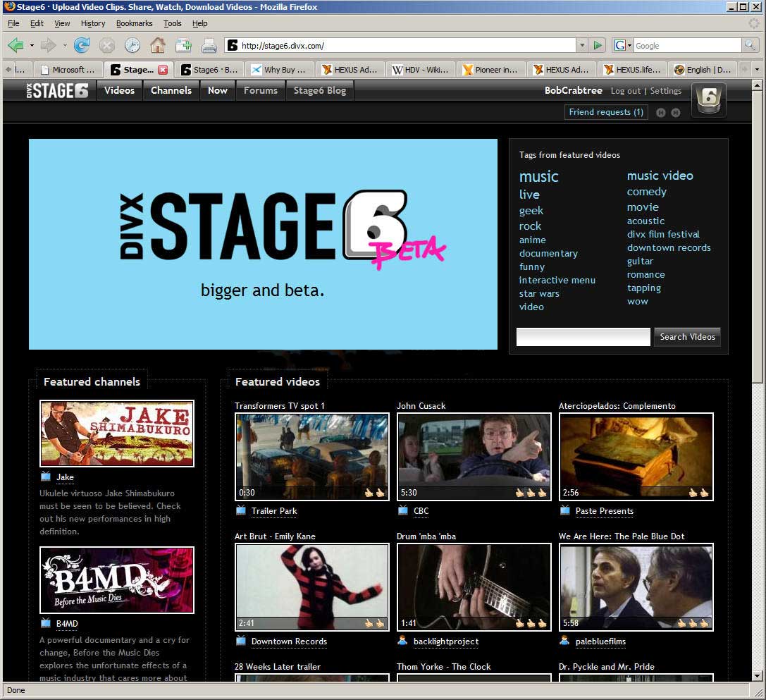
Task: Open the Jake Shimabukuro channel banner
Action: (x=117, y=434)
